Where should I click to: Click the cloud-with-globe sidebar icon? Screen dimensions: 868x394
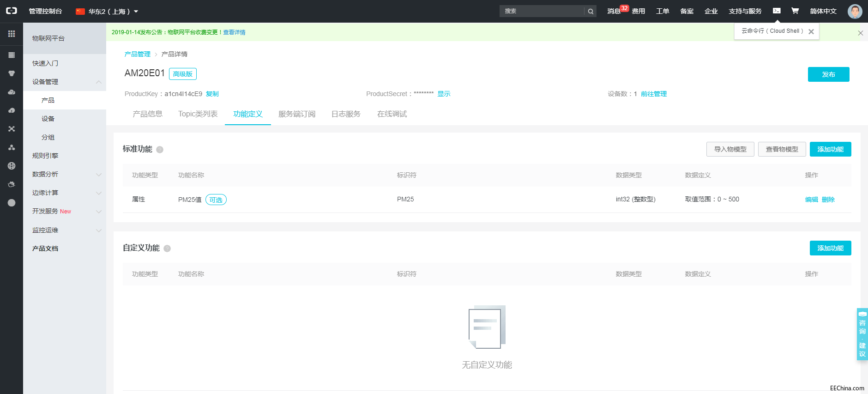coord(12,92)
